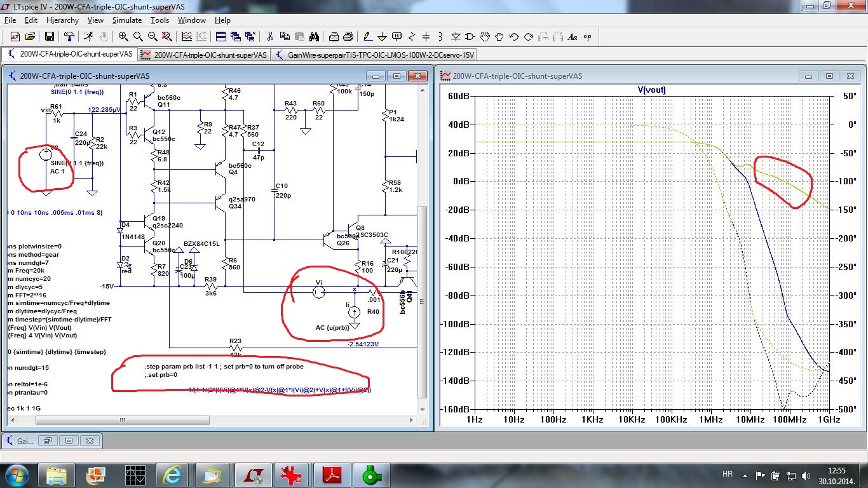Restore the minimized Gai... child window
Viewport: 868px width, 488px height.
pos(48,441)
